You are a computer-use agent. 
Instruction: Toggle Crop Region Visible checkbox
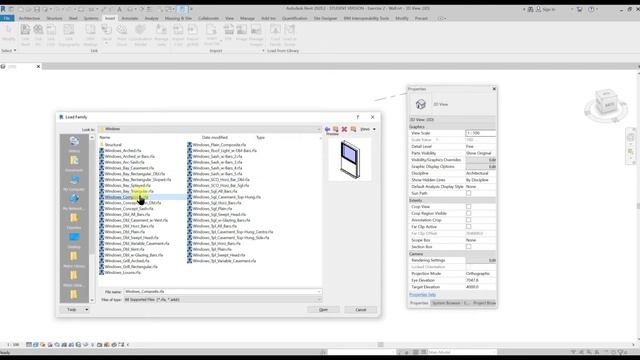click(x=469, y=213)
